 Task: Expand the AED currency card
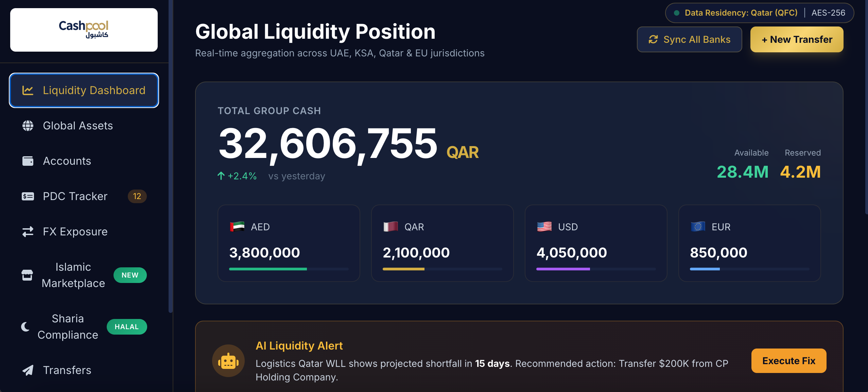(289, 243)
